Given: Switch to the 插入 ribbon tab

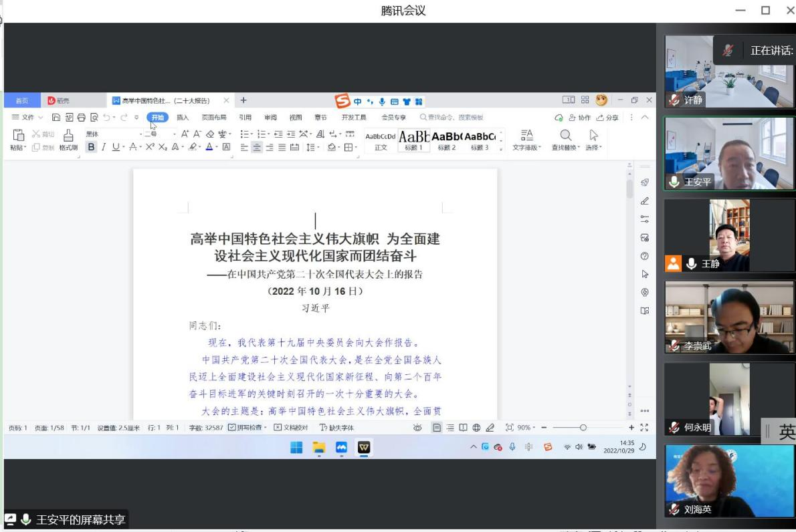Looking at the screenshot, I should point(183,117).
